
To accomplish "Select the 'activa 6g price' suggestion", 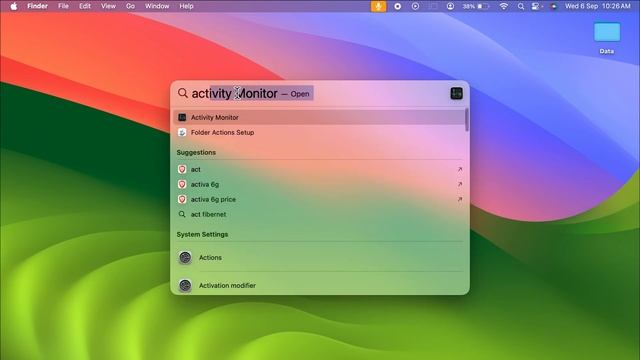I will [x=319, y=199].
